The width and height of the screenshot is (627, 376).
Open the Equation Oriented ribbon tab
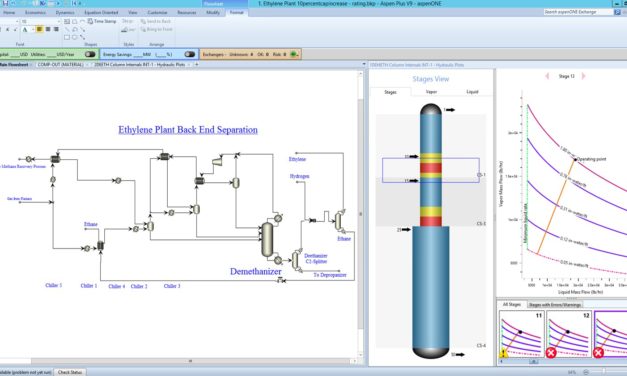[x=101, y=13]
